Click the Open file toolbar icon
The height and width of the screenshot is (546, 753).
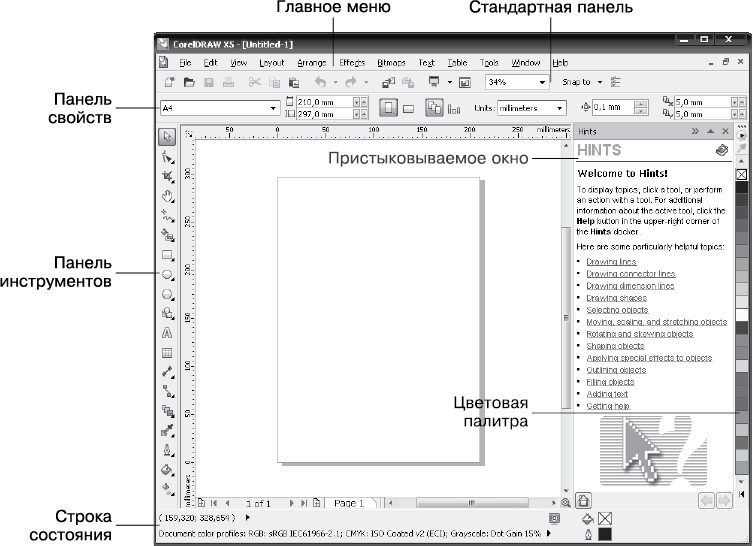pos(190,82)
